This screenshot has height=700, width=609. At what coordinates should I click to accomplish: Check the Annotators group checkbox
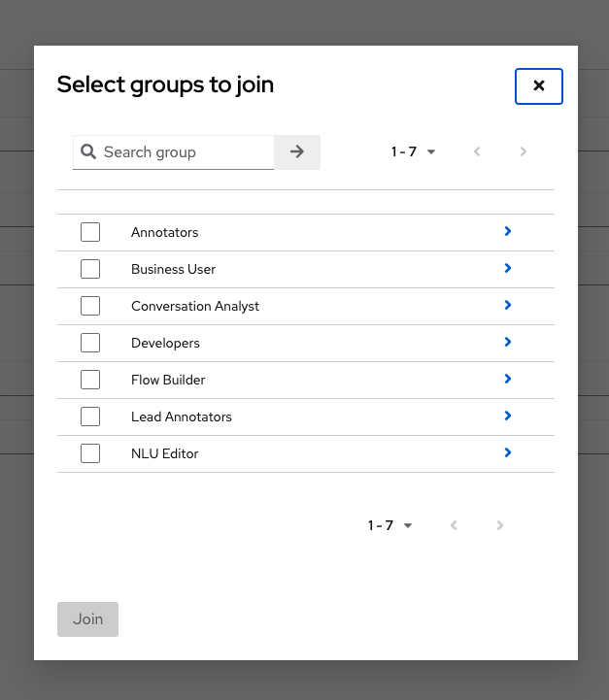[90, 232]
